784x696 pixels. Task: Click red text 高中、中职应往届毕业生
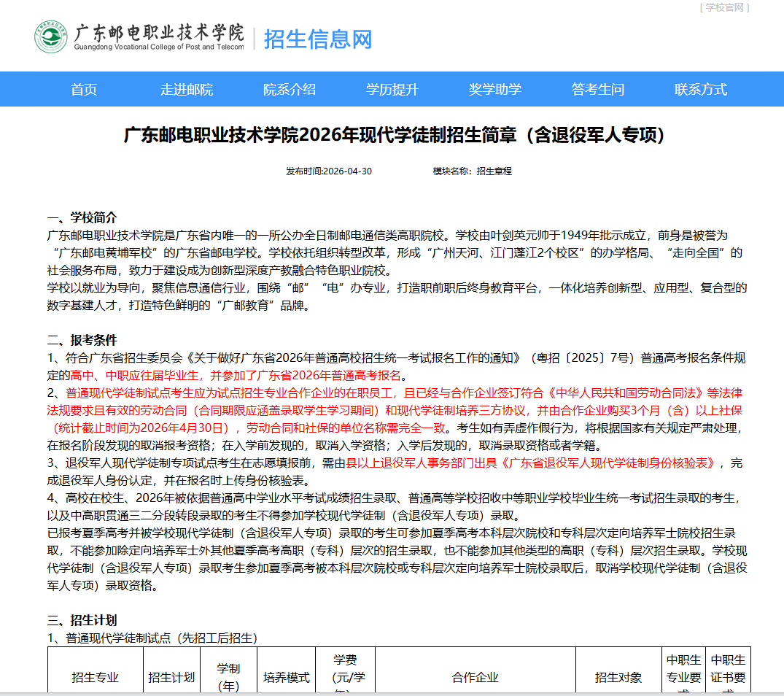134,376
